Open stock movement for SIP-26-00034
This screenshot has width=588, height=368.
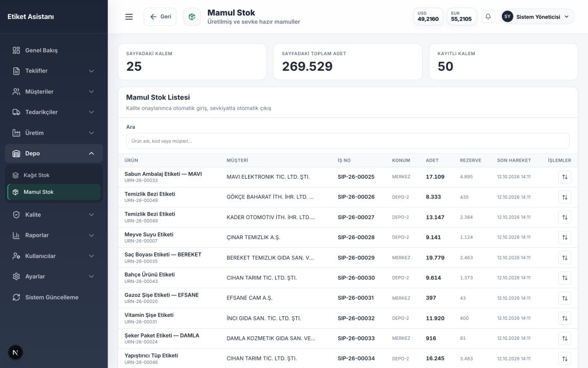click(x=564, y=359)
